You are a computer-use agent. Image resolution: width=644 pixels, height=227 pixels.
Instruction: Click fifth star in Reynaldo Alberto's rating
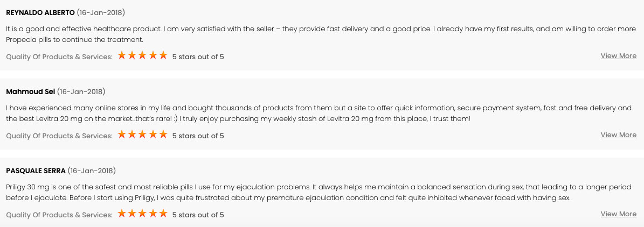pyautogui.click(x=163, y=55)
